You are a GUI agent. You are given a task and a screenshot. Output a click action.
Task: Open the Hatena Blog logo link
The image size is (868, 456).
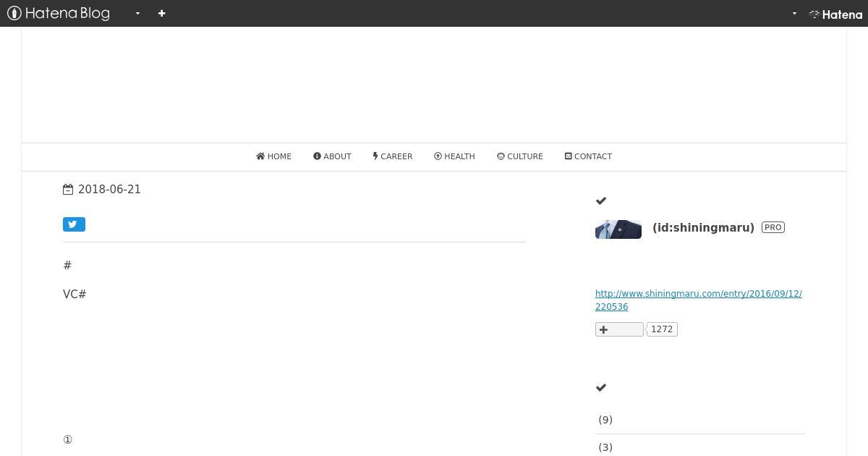click(x=59, y=13)
